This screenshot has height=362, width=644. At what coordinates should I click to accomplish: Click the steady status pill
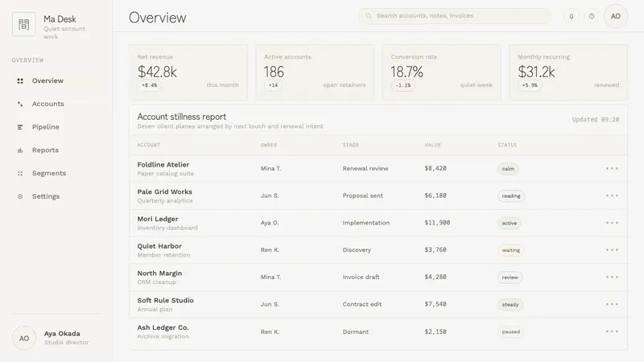coord(510,305)
